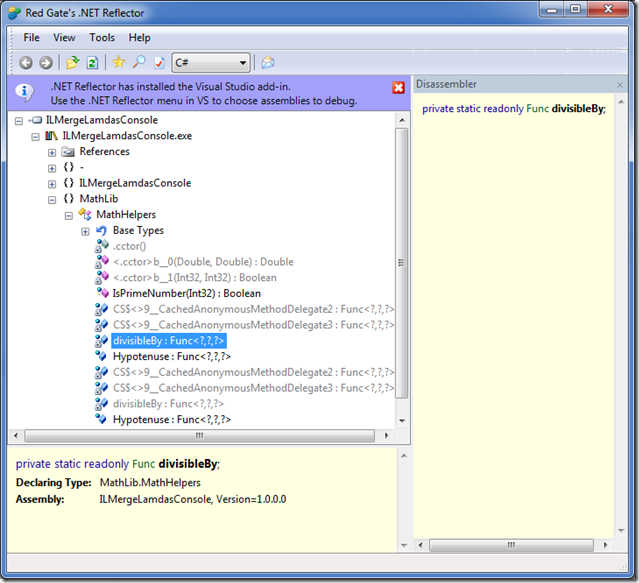Click the Forward navigation arrow

[46, 63]
